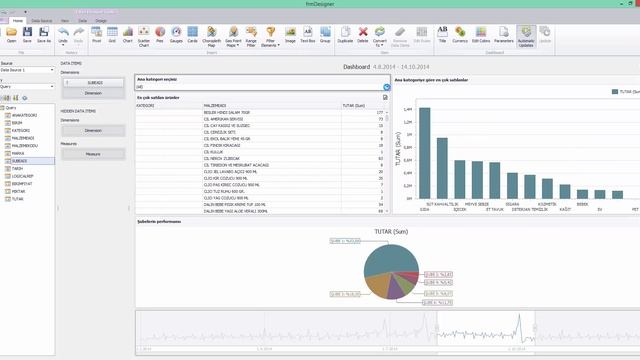Switch to the Home ribbon tab
640x360 pixels.
[18, 20]
